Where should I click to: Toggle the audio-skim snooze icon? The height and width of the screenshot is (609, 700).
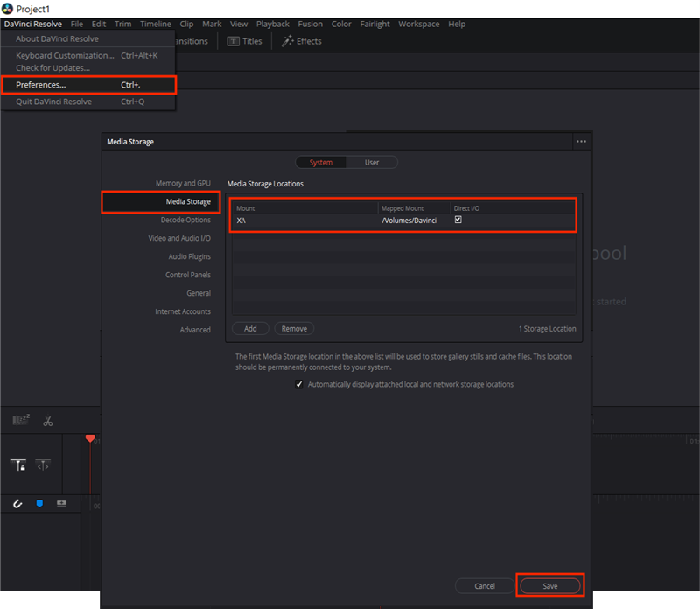pyautogui.click(x=21, y=420)
